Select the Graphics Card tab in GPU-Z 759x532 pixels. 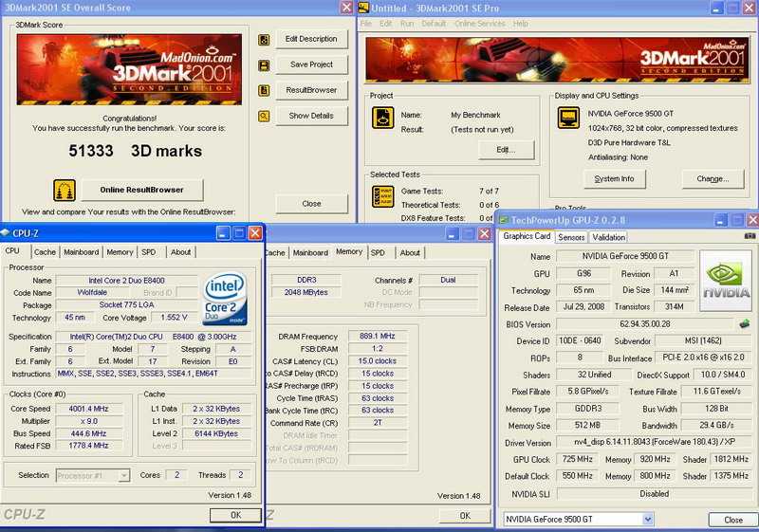point(527,236)
